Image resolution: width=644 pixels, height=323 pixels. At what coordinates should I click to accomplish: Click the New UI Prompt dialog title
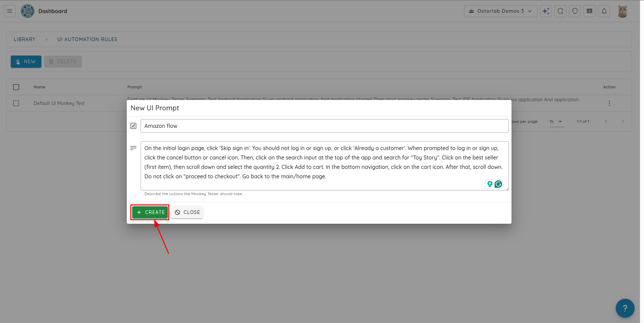pyautogui.click(x=155, y=108)
